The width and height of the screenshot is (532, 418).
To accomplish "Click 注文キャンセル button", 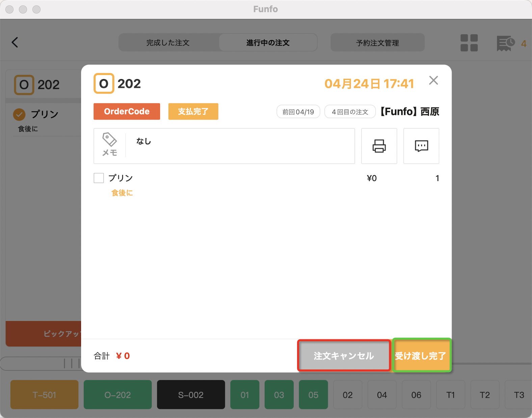I will point(344,356).
